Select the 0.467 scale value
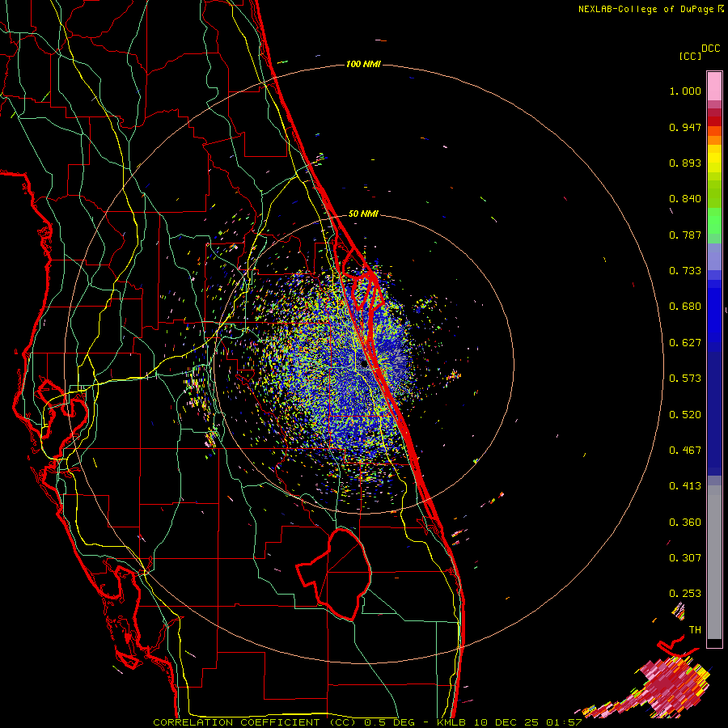This screenshot has width=728, height=728. [685, 451]
